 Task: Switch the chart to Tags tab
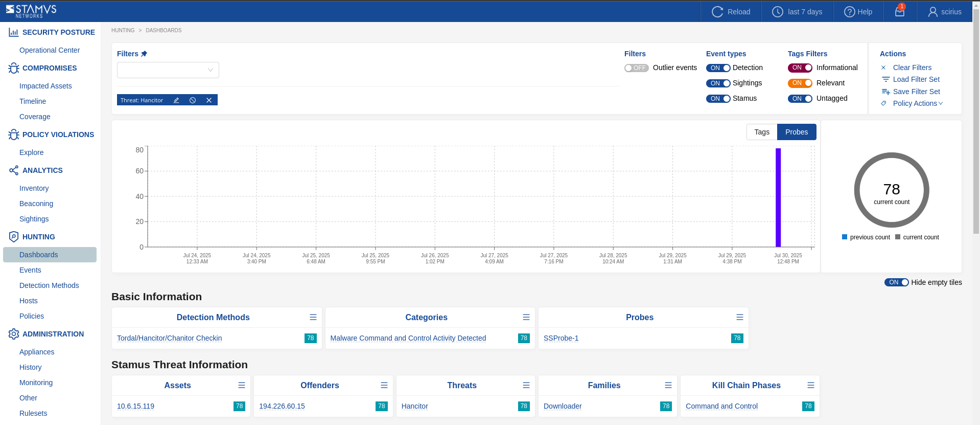761,132
